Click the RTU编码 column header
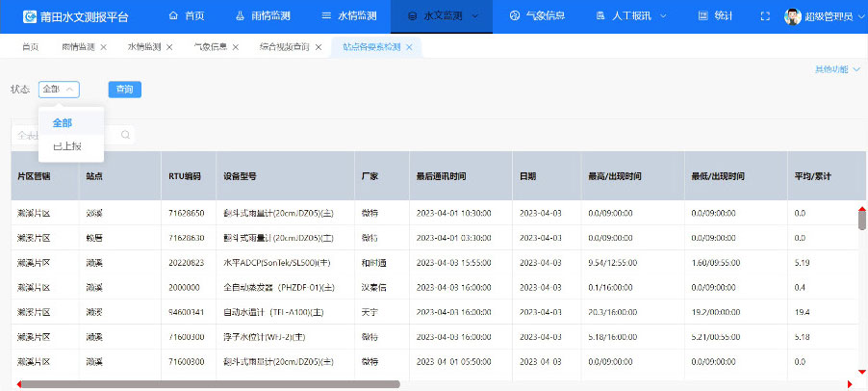Image resolution: width=868 pixels, height=391 pixels. (x=189, y=176)
